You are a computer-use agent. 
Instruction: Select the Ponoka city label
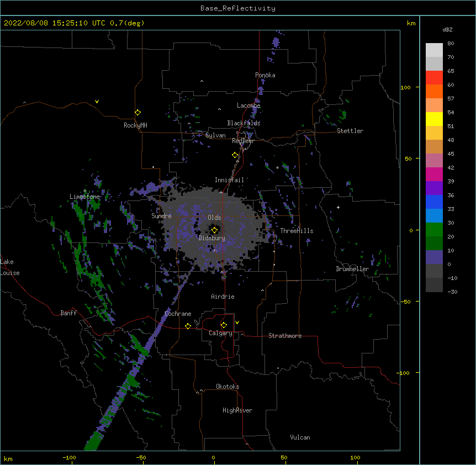point(265,75)
